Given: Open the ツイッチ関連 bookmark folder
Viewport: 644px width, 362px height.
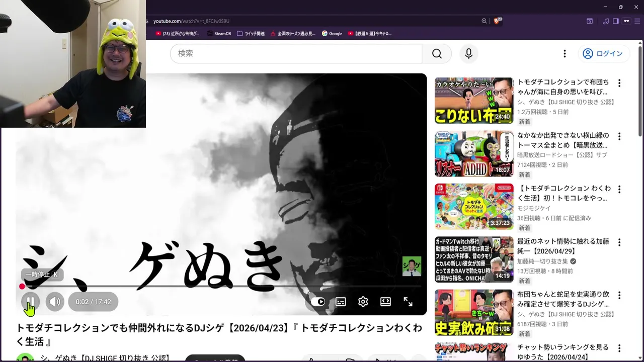Looking at the screenshot, I should (x=251, y=34).
